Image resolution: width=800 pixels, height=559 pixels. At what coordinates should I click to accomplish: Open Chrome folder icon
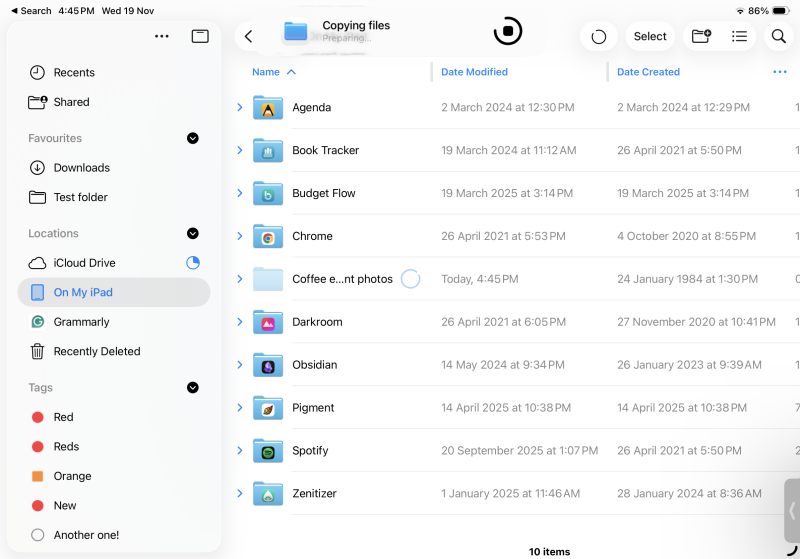[x=268, y=236]
